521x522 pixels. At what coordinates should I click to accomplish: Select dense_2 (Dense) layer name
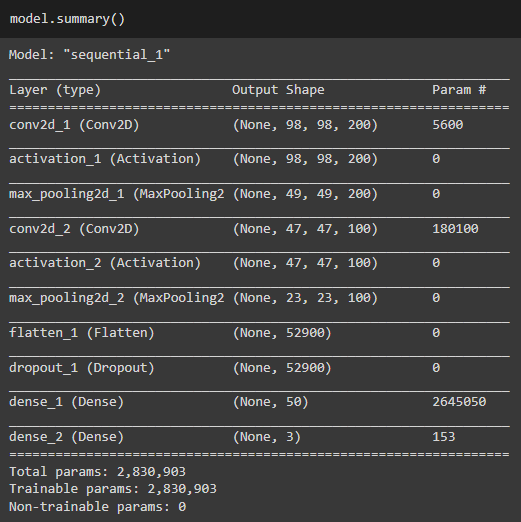click(x=66, y=437)
